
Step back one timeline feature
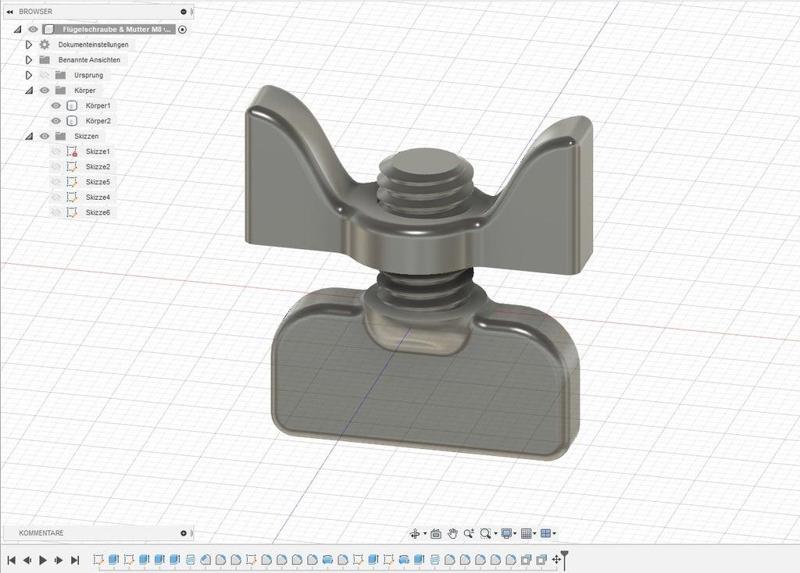click(x=27, y=560)
